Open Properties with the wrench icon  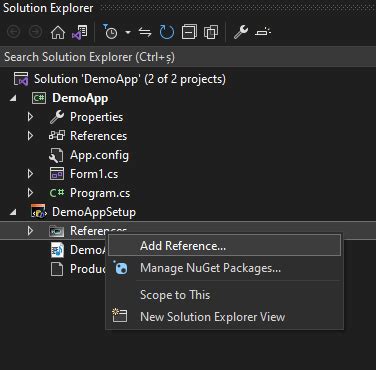click(241, 32)
